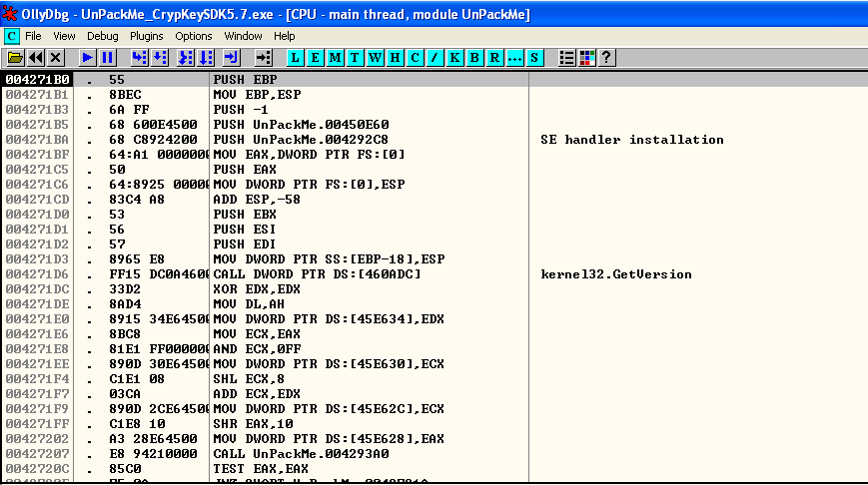868x485 pixels.
Task: Select the MOV EBP,ESP instruction
Action: (x=257, y=95)
